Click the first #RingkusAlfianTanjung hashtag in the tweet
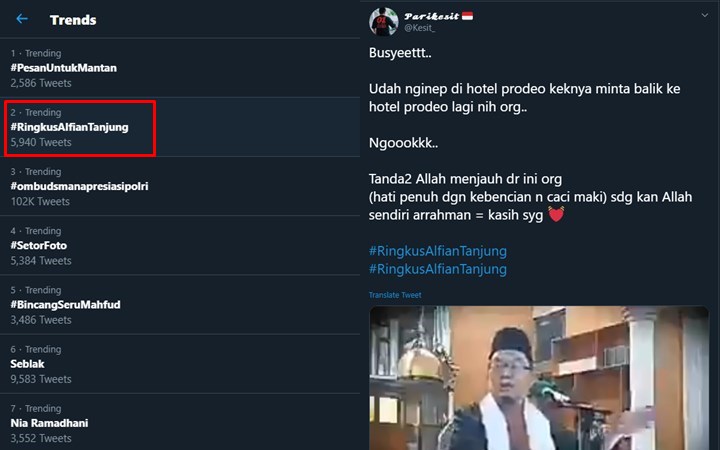 tap(437, 250)
